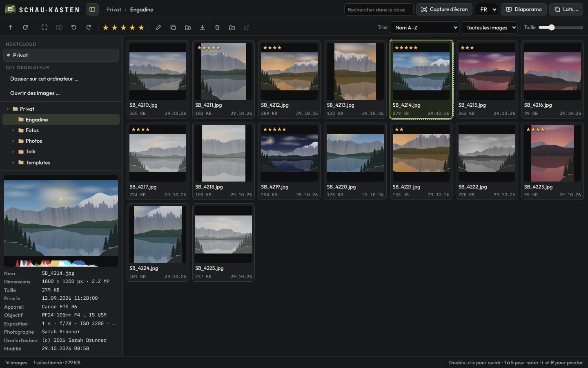The height and width of the screenshot is (368, 588).
Task: Open fullscreen view icon in toolbar
Action: (x=45, y=27)
